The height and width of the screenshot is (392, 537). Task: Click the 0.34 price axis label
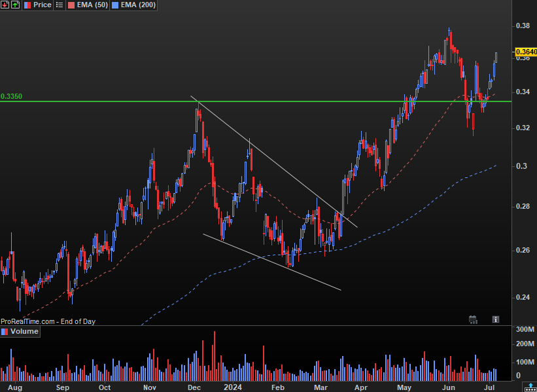point(523,92)
